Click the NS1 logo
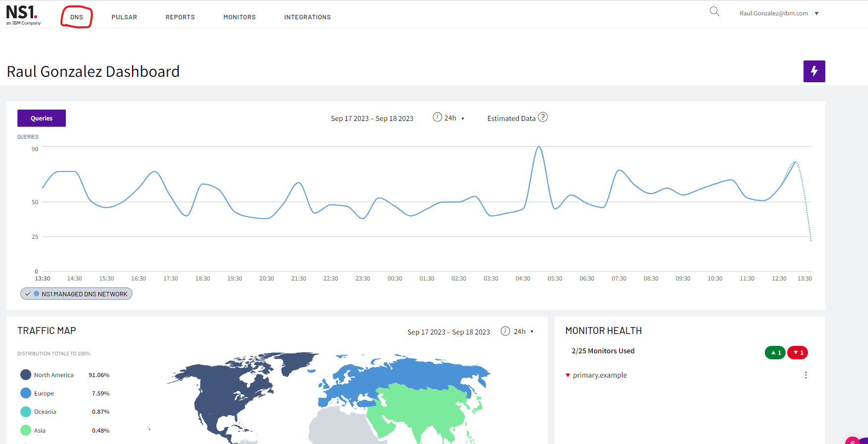This screenshot has height=444, width=868. click(23, 15)
